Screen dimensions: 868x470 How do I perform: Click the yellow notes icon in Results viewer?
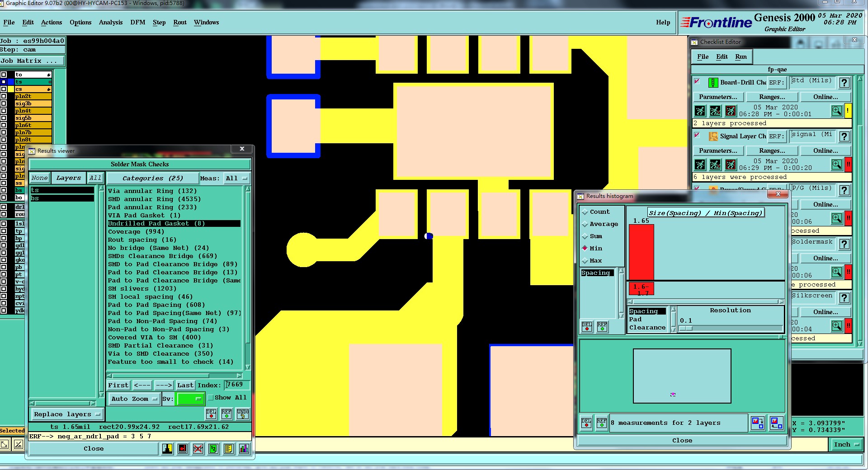pos(228,449)
